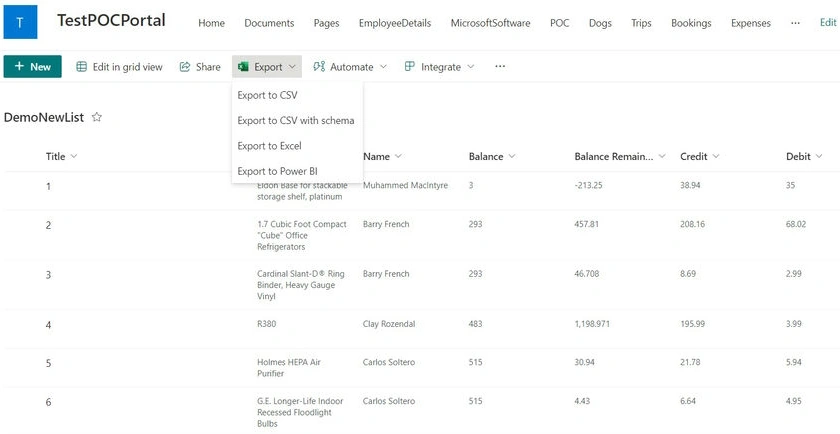The width and height of the screenshot is (840, 434).
Task: Expand the Integrate dropdown chevron
Action: [x=470, y=66]
